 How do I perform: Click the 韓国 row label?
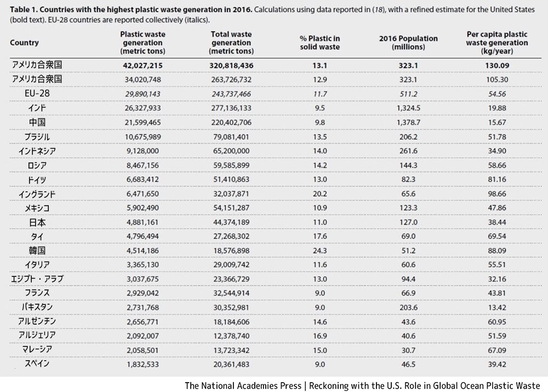pyautogui.click(x=38, y=251)
